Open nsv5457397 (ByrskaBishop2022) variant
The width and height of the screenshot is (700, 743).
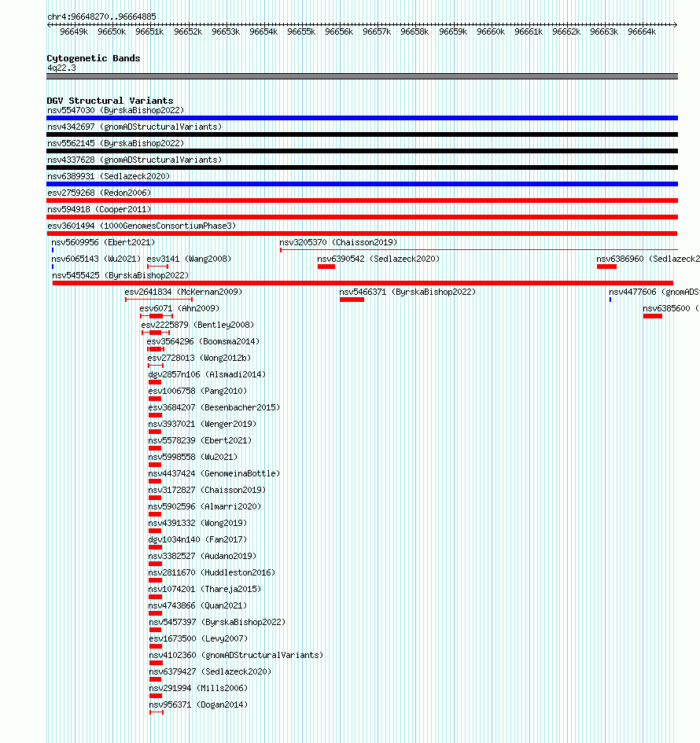(x=217, y=623)
